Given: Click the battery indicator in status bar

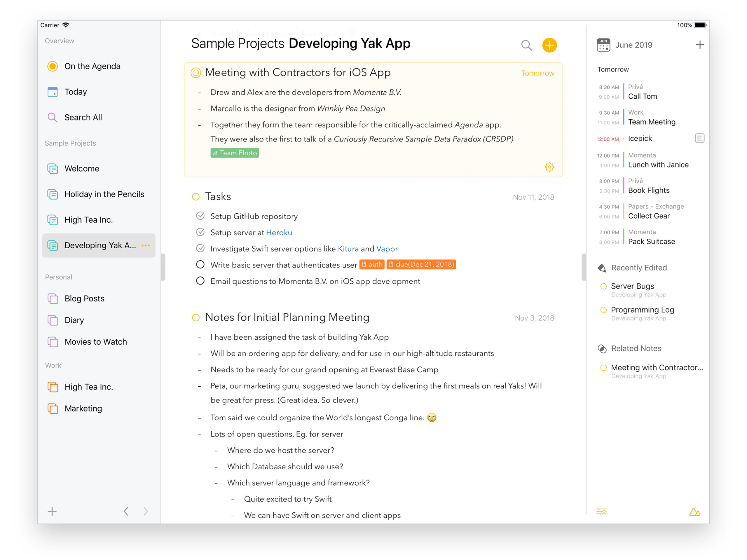Looking at the screenshot, I should tap(700, 25).
